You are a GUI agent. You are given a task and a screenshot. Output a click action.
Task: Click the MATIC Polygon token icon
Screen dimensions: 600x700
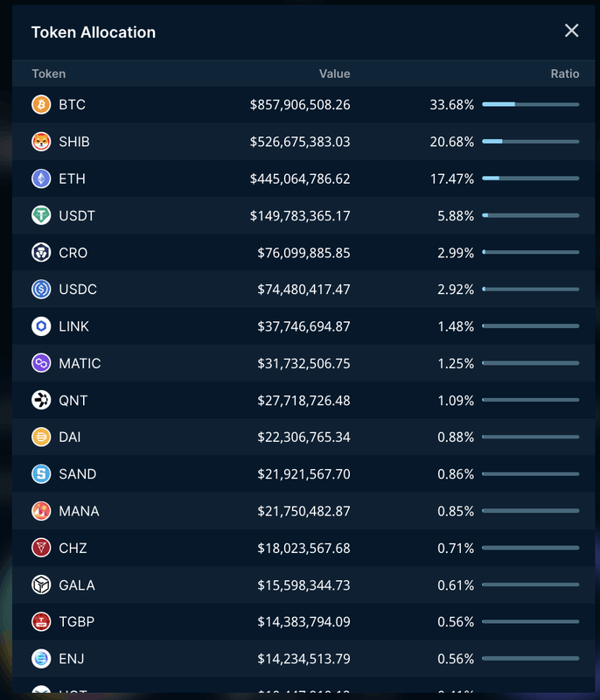point(41,363)
